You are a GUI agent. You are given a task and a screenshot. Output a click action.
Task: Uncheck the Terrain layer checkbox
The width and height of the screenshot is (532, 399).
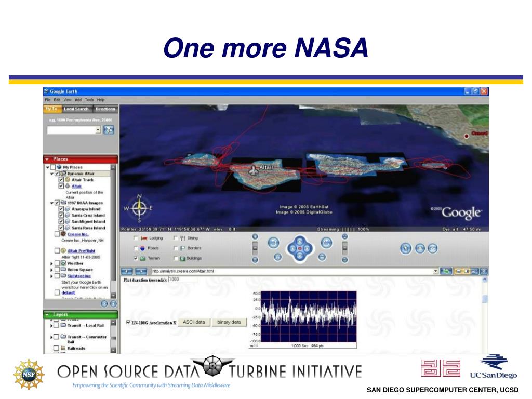[136, 259]
